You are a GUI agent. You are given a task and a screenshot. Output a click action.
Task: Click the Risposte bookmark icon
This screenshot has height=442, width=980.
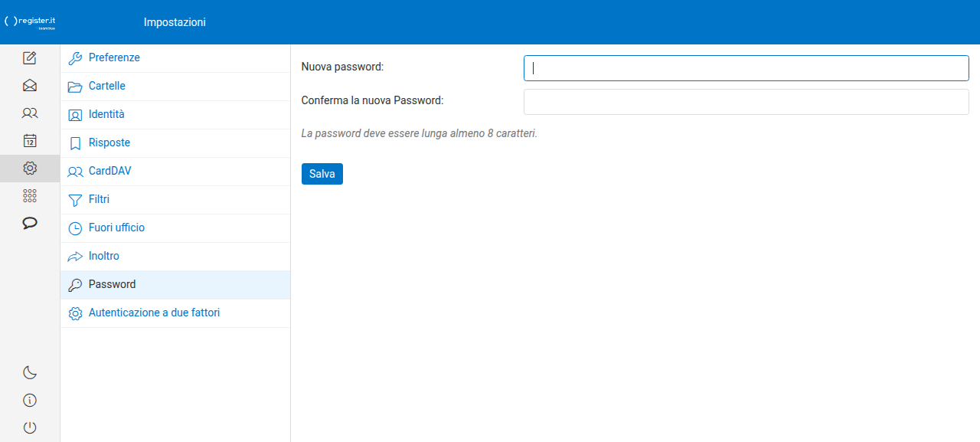click(x=75, y=143)
